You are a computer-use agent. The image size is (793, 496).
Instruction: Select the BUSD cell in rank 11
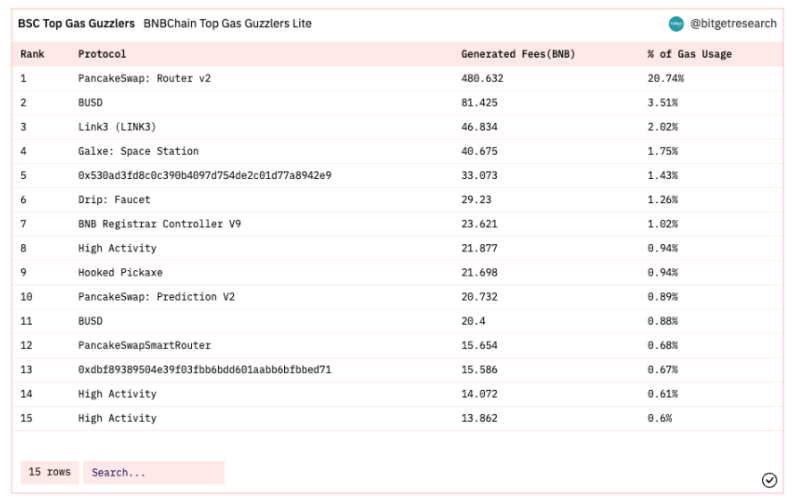pyautogui.click(x=90, y=321)
